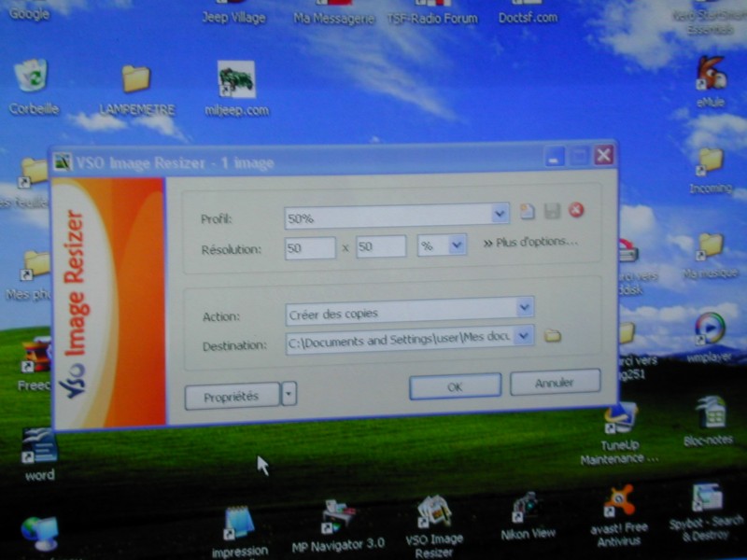
Task: Open the Action Créer des copies dropdown
Action: (x=524, y=307)
